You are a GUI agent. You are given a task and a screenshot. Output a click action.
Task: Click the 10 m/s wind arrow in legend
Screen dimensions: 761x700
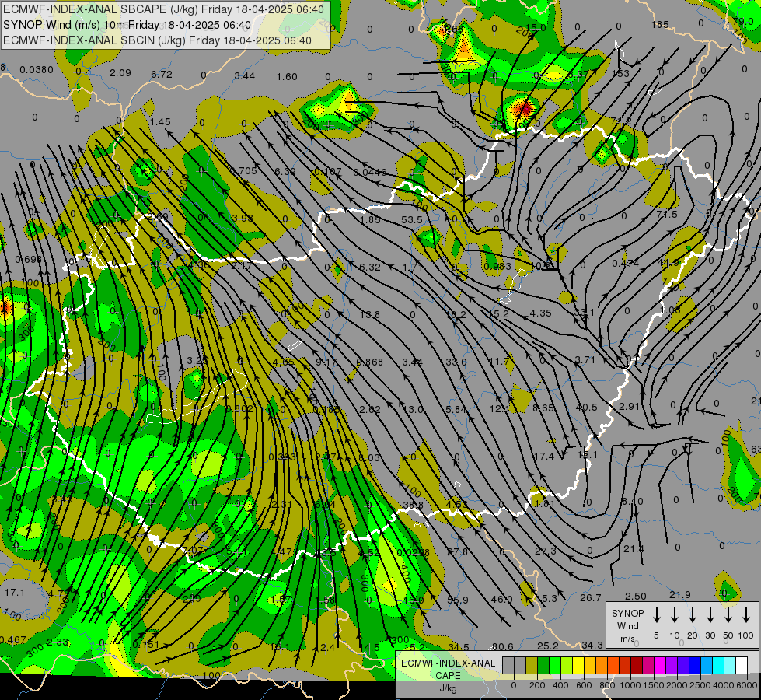point(675,615)
